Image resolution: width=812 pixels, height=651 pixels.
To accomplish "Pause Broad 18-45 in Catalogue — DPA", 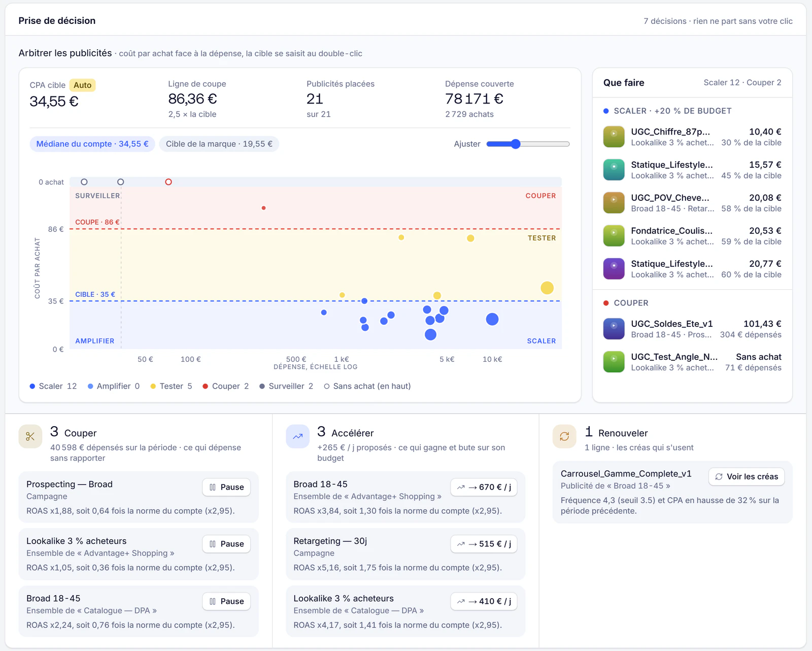I will [226, 601].
